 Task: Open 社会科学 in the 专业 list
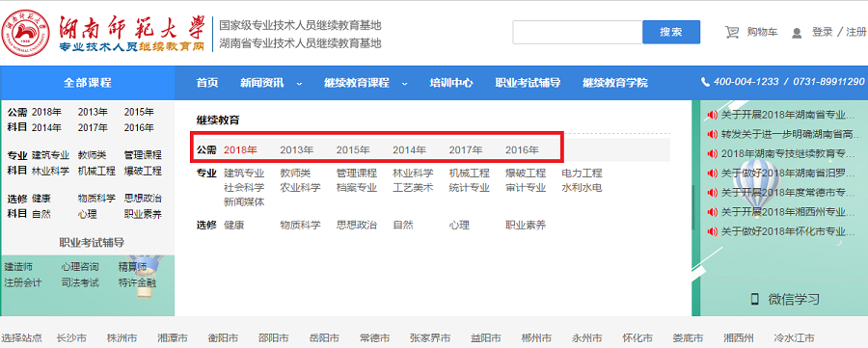tap(244, 188)
